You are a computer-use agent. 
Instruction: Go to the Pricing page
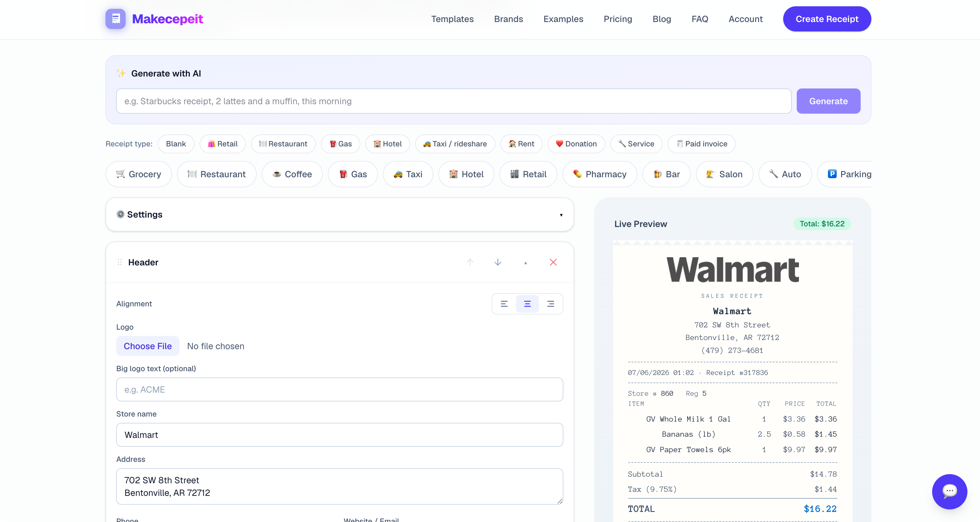tap(618, 19)
